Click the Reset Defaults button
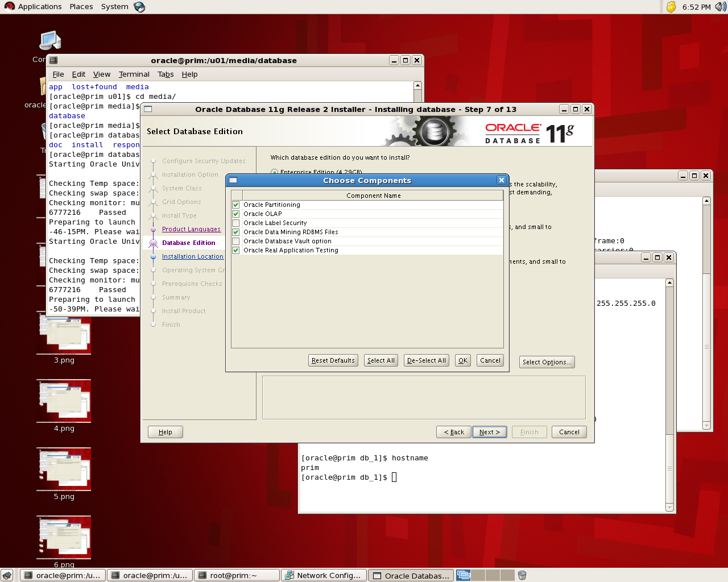Screen dimensions: 728x582 333,360
